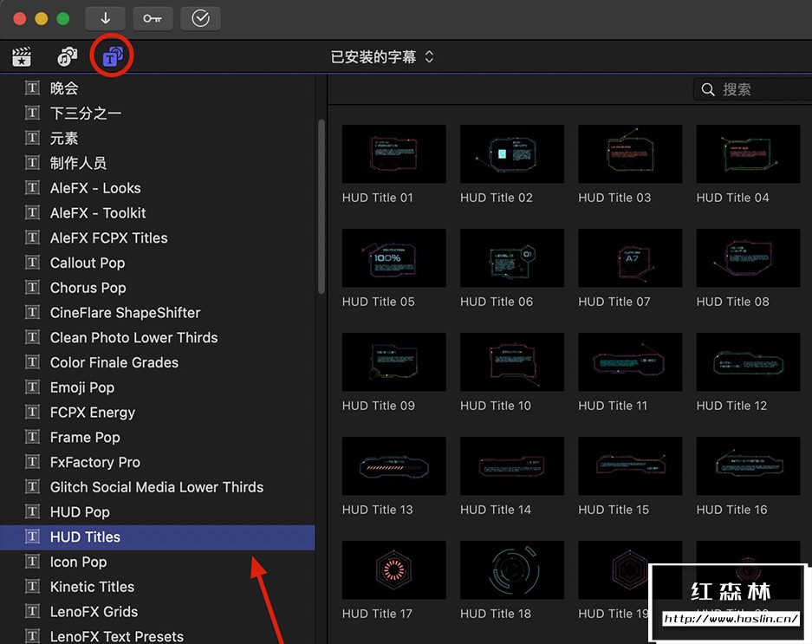Show the Libraries sidebar clapperboard icon
Image resolution: width=812 pixels, height=644 pixels.
[22, 56]
